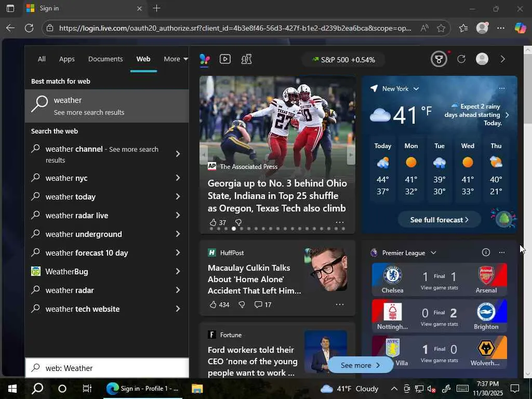532x399 pixels.
Task: Show hidden system tray icons
Action: [x=394, y=389]
